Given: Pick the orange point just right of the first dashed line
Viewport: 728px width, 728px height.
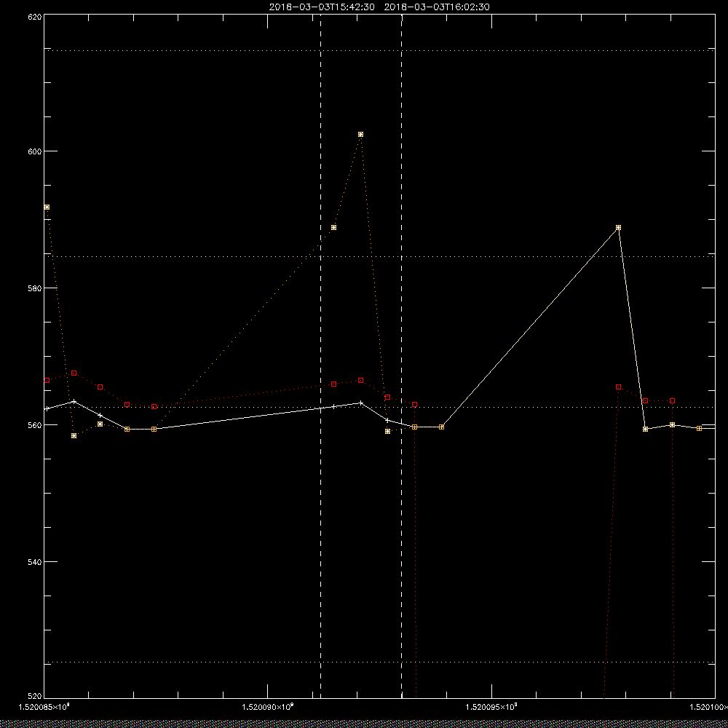Looking at the screenshot, I should pos(334,227).
